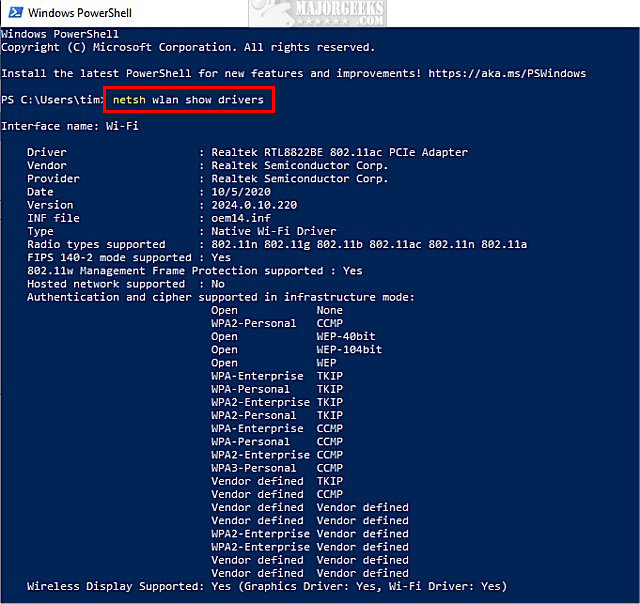Click the WPA3-Personal authentication entry
This screenshot has height=604, width=640.
click(253, 468)
